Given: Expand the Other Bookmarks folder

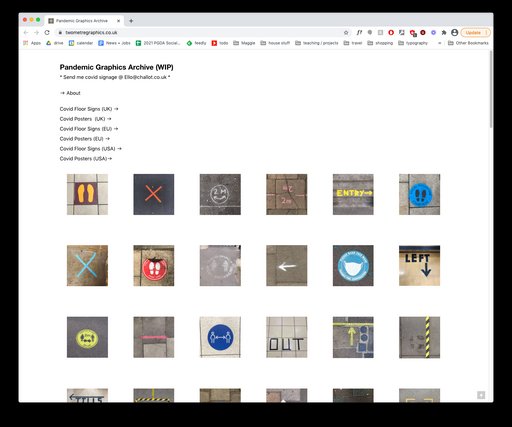Looking at the screenshot, I should 468,43.
